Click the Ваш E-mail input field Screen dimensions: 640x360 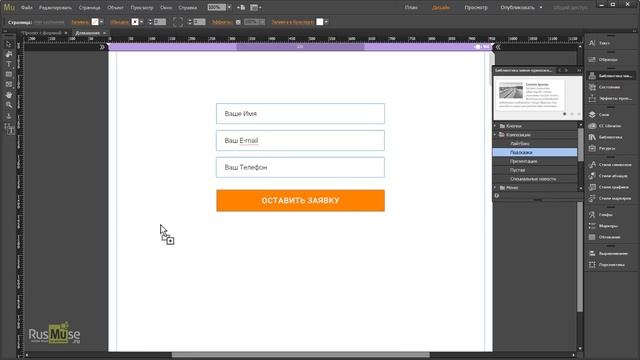300,140
